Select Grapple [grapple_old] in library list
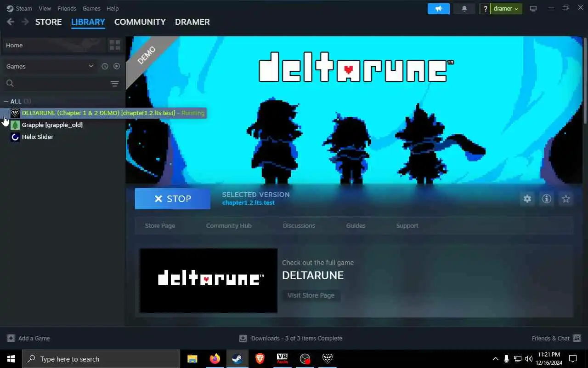 (52, 125)
